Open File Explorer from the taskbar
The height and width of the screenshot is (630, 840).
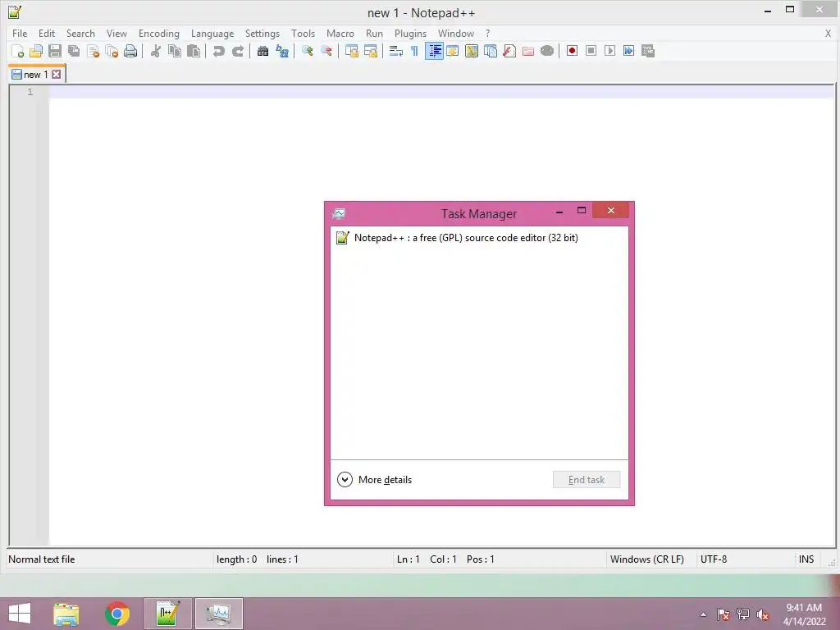pos(66,614)
